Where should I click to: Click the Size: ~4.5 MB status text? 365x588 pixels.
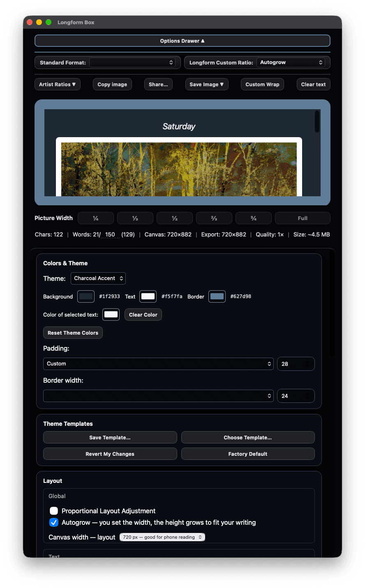tap(312, 234)
